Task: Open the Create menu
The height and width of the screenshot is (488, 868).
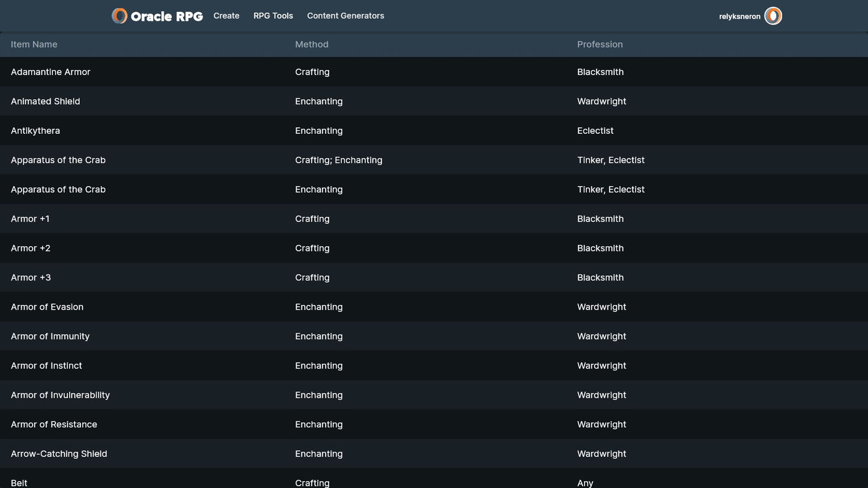Action: [226, 16]
